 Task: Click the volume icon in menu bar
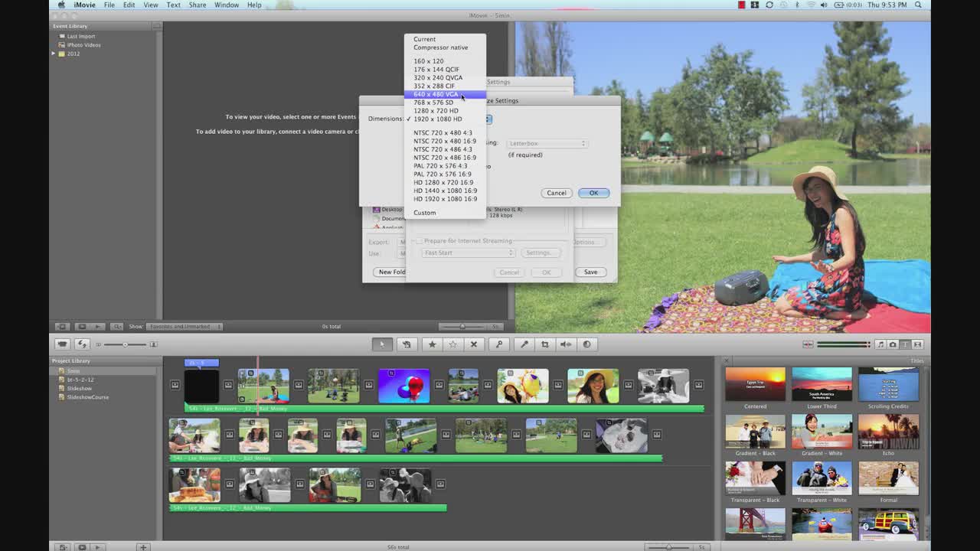click(x=824, y=5)
